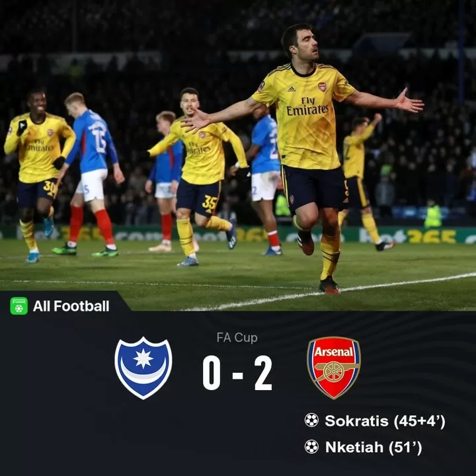
Task: Click the All Football brand text
Action: pos(71,306)
